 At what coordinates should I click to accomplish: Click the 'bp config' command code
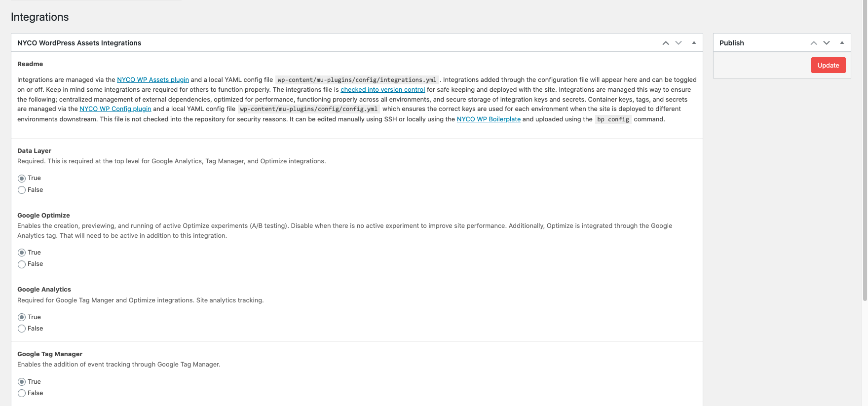click(x=613, y=119)
